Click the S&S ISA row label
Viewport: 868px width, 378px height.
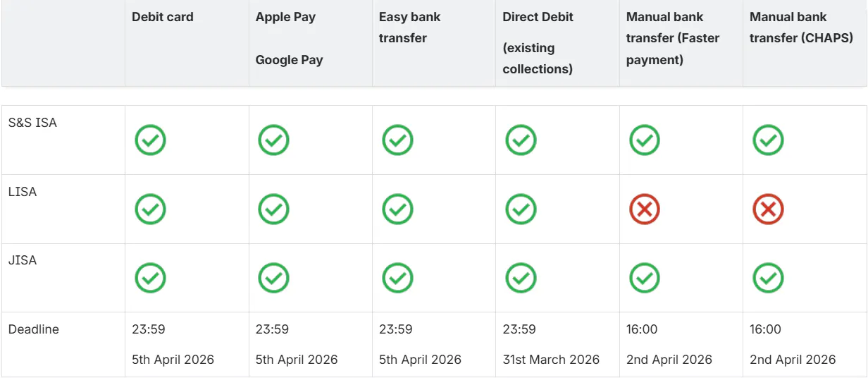32,123
